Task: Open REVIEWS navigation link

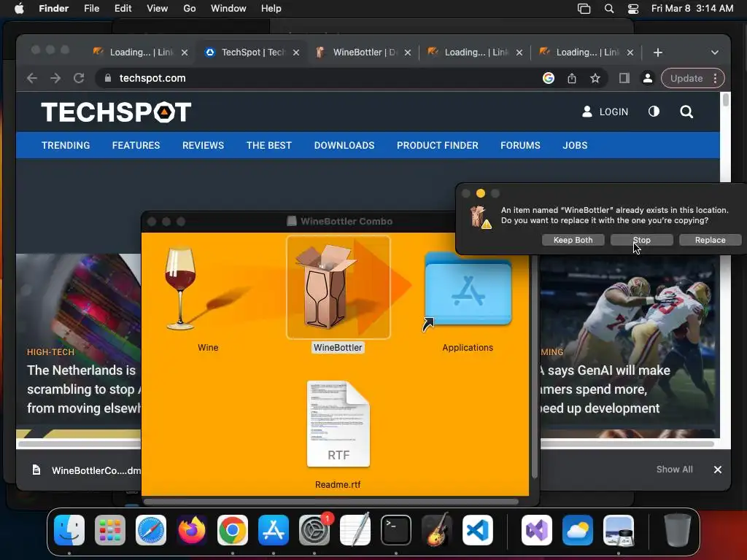Action: pyautogui.click(x=203, y=145)
